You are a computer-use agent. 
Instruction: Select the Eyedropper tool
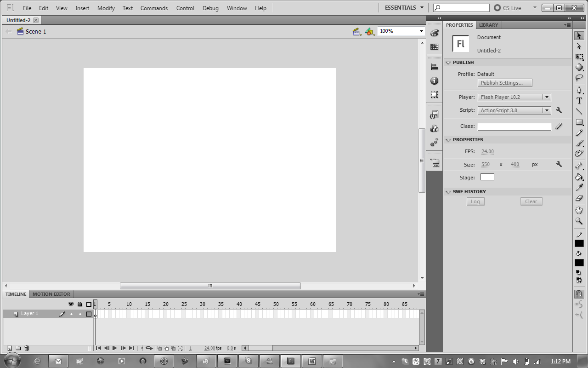tap(579, 187)
